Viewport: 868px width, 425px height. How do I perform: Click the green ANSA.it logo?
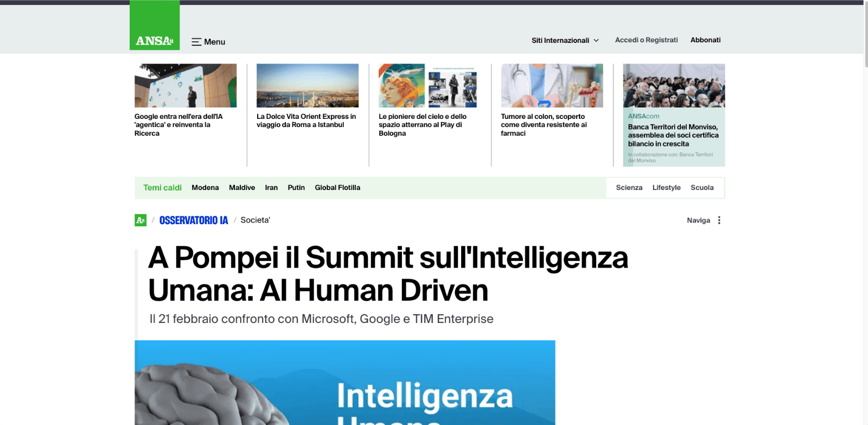coord(155,25)
